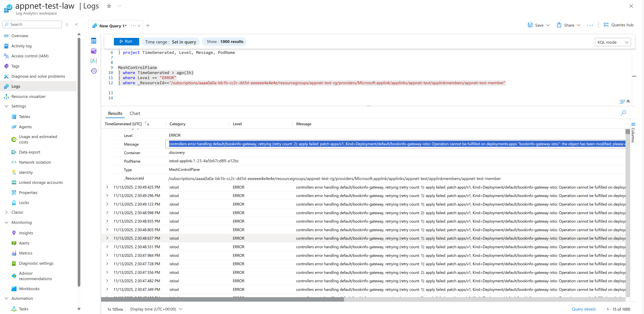The height and width of the screenshot is (314, 644).
Task: Collapse the left navigation sidebar
Action: click(76, 24)
